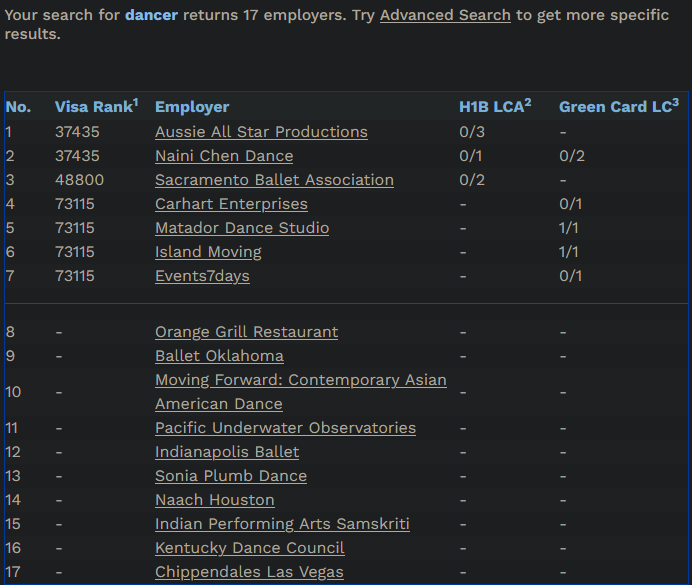
Task: Click the Naini Chen Dance link
Action: point(224,156)
